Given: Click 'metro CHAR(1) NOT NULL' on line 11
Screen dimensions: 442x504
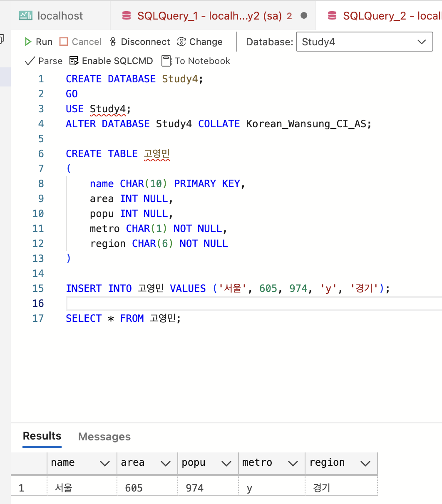Looking at the screenshot, I should tap(156, 229).
